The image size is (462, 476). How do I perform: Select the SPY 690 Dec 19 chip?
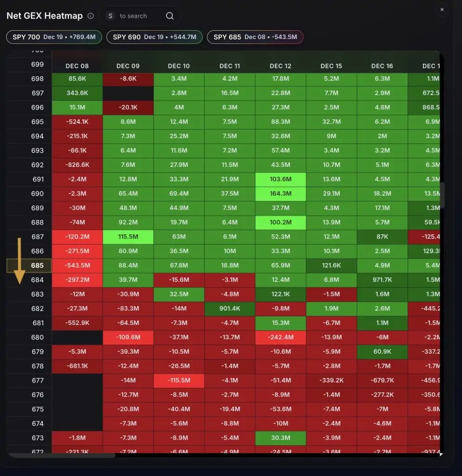[154, 37]
